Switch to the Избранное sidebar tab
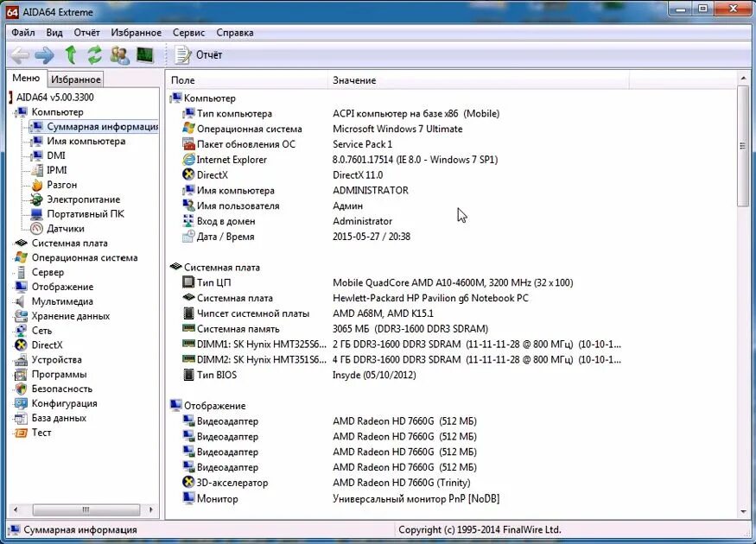 tap(76, 79)
